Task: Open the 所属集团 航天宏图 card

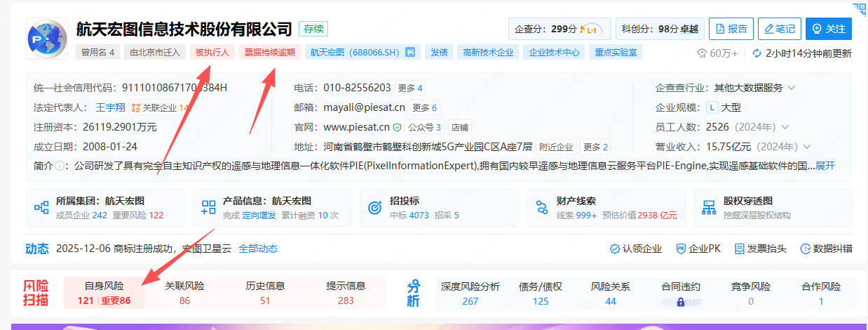Action: click(x=106, y=208)
